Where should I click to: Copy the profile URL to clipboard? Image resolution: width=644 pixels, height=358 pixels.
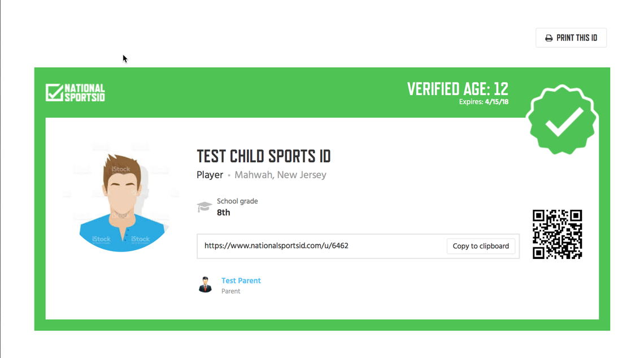coord(481,246)
